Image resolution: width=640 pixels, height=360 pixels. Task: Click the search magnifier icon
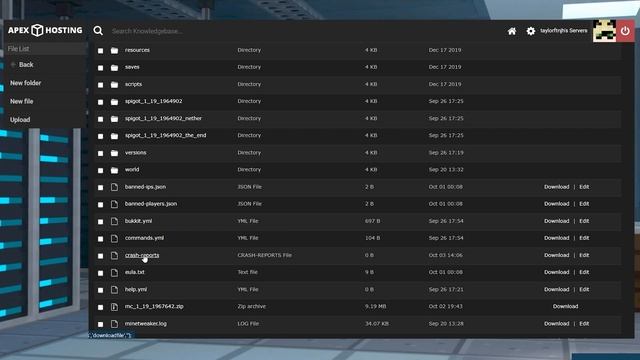[x=98, y=31]
